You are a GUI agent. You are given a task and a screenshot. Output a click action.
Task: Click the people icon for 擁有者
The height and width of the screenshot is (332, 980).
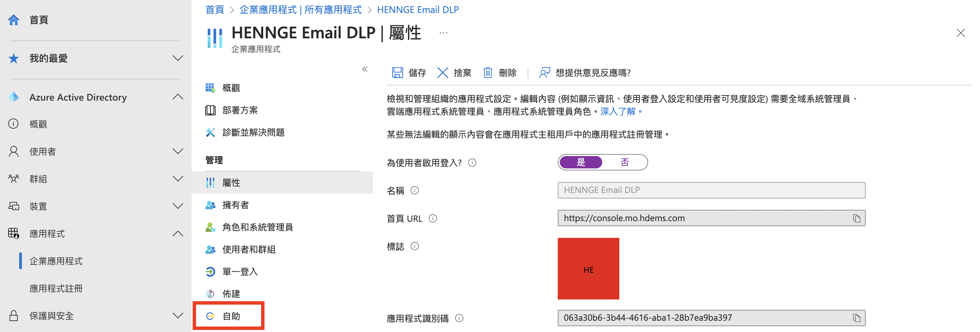210,205
